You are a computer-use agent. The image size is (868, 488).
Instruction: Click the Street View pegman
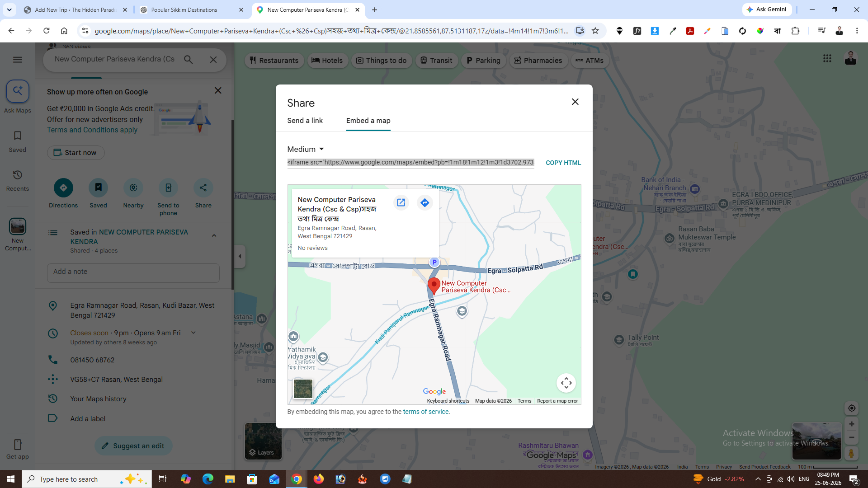[852, 453]
